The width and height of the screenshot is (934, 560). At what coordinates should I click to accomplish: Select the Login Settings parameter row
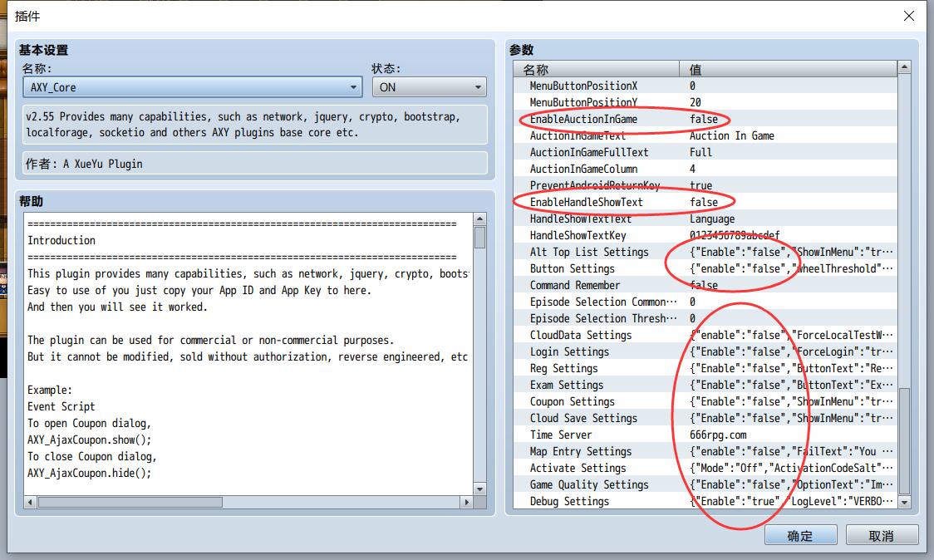[705, 352]
